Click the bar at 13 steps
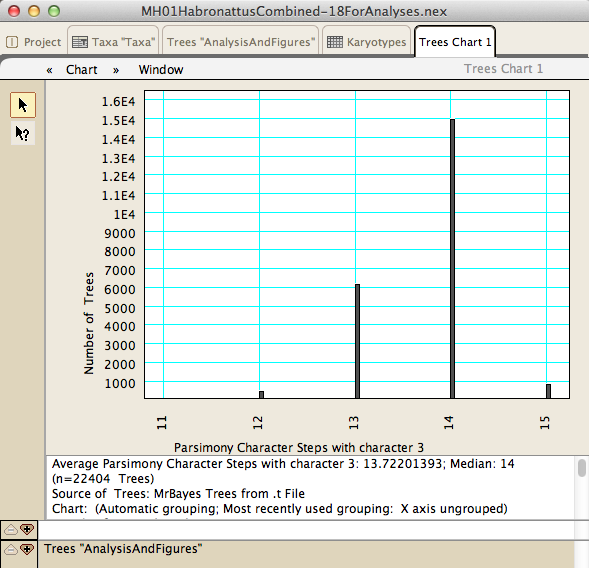This screenshot has width=589, height=568. click(x=357, y=341)
